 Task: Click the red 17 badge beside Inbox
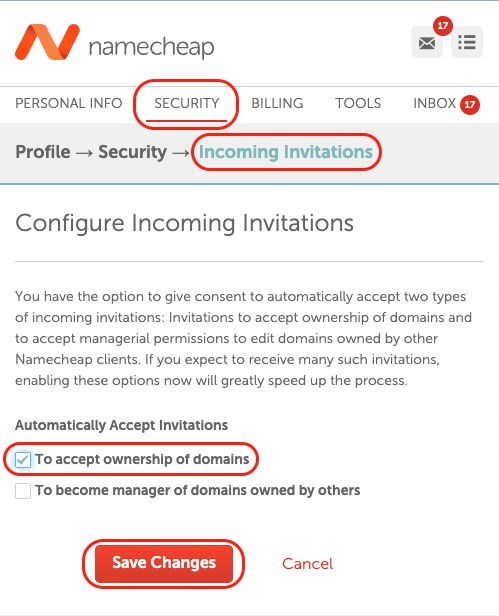click(470, 105)
